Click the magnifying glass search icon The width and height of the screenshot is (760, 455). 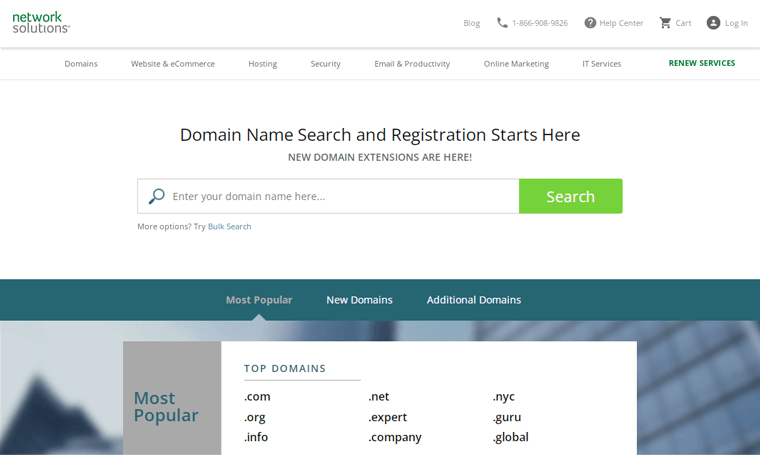pos(157,196)
